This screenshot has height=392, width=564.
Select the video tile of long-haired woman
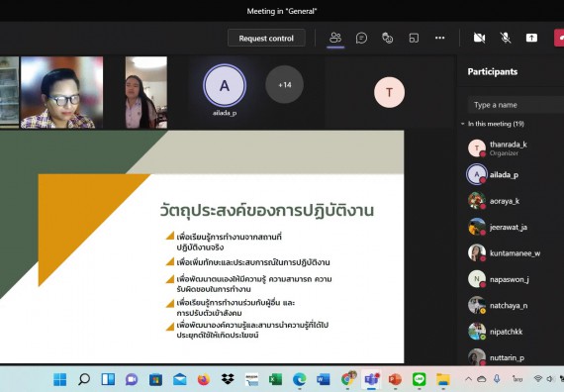146,92
